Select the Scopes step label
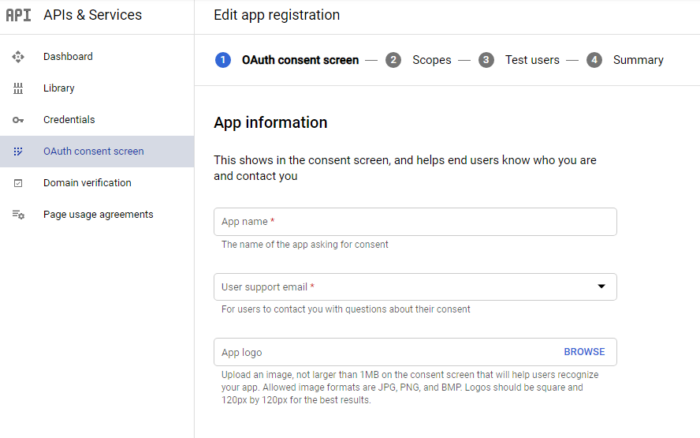This screenshot has width=700, height=438. [432, 60]
